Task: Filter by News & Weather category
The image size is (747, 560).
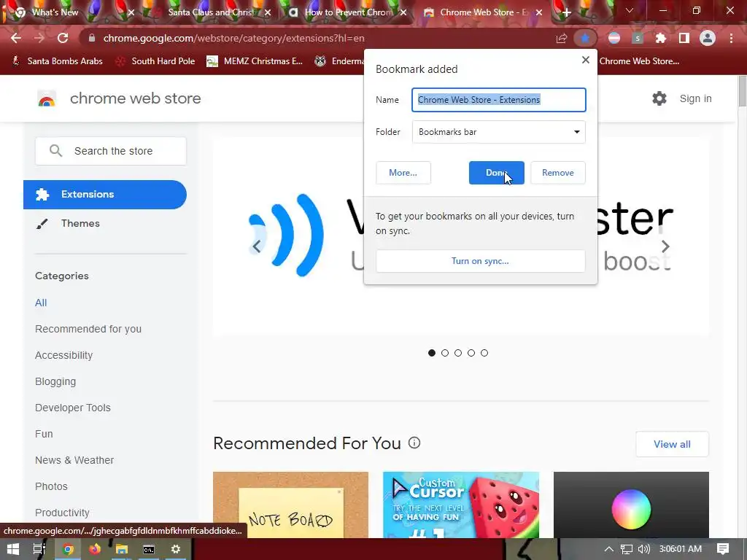Action: tap(74, 460)
